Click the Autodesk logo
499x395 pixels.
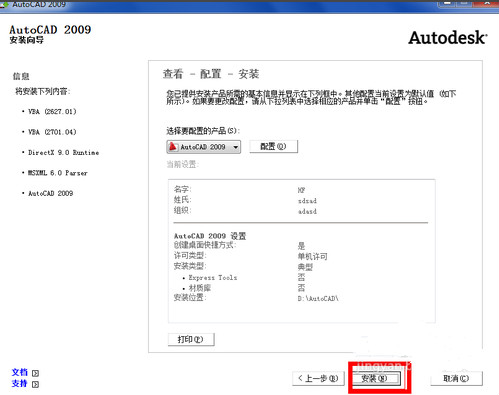point(448,37)
